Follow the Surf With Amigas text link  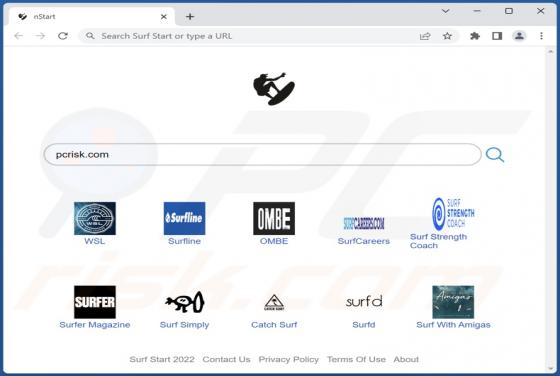[x=453, y=325]
